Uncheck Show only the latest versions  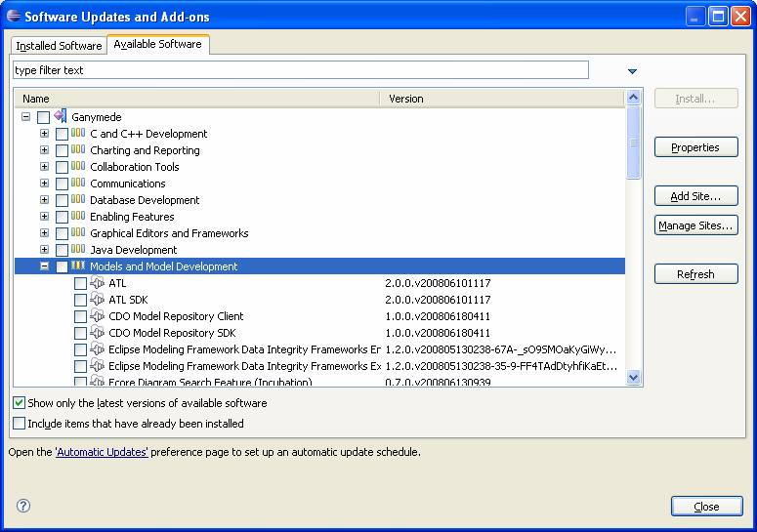[20, 403]
